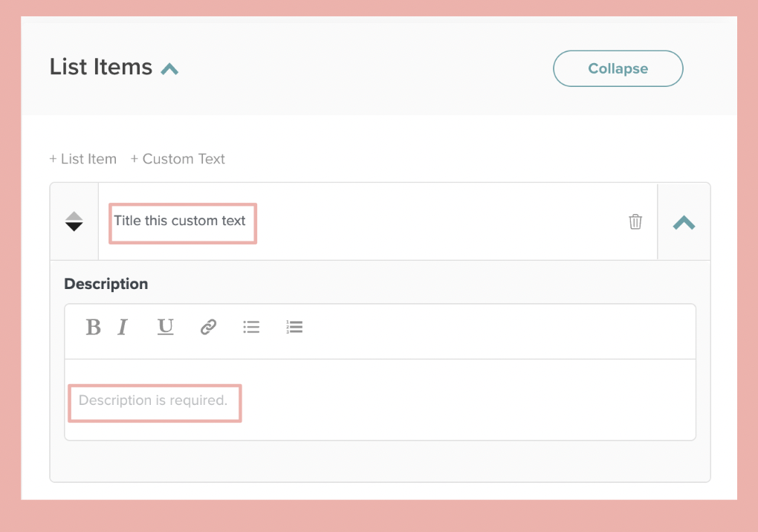The width and height of the screenshot is (758, 532).
Task: Delete the custom text item with trash icon
Action: tap(635, 221)
